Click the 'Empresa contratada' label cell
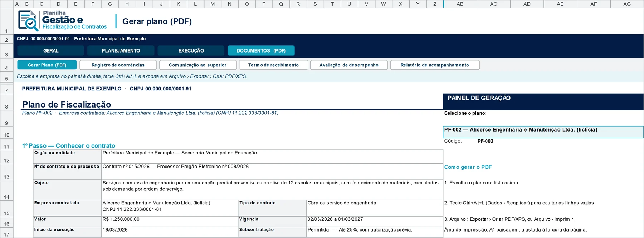 pyautogui.click(x=67, y=208)
